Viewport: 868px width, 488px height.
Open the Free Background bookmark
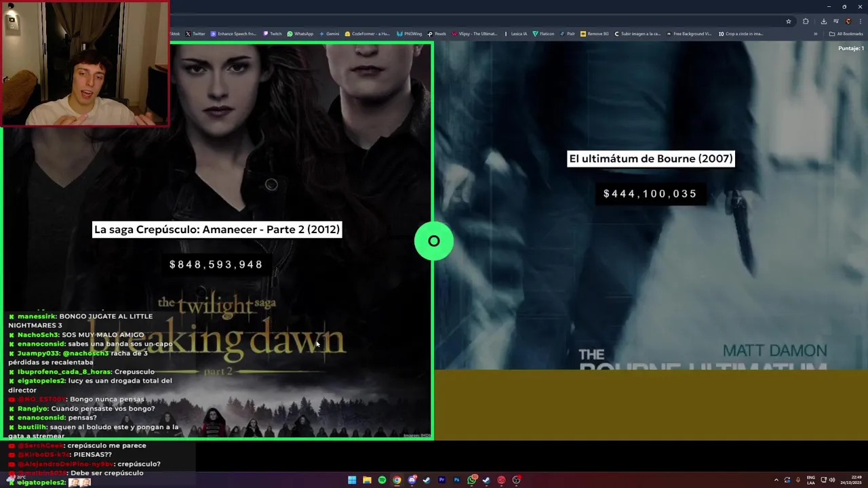coord(689,34)
